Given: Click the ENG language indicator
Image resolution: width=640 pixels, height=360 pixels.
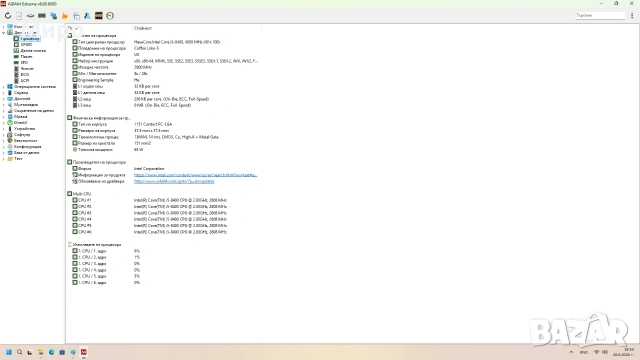Looking at the screenshot, I should click(584, 352).
